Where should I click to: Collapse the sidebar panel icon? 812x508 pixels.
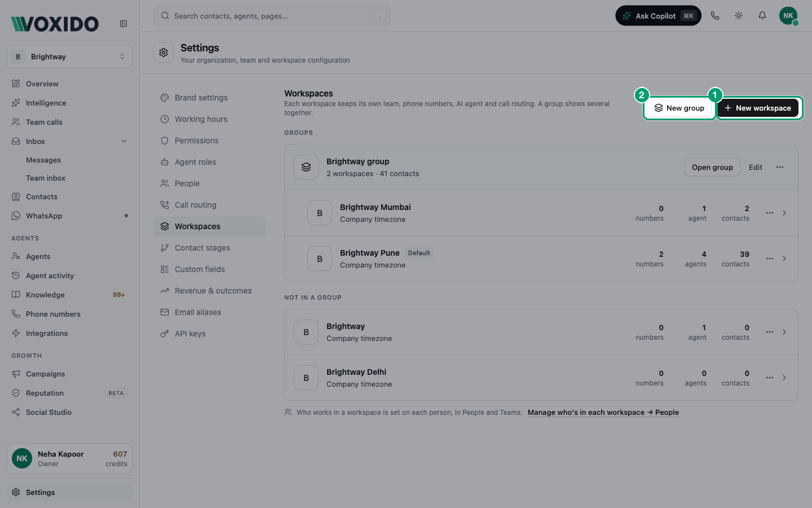pyautogui.click(x=123, y=24)
